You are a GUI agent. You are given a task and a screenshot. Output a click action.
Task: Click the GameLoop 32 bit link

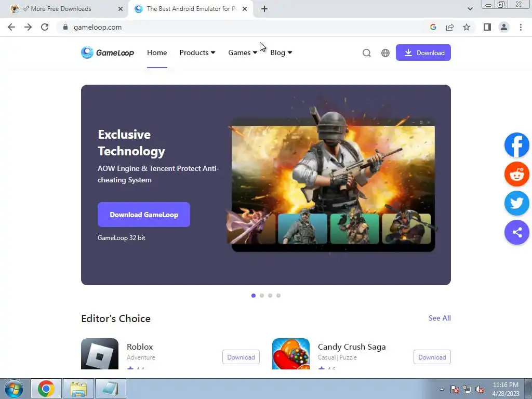pos(122,238)
